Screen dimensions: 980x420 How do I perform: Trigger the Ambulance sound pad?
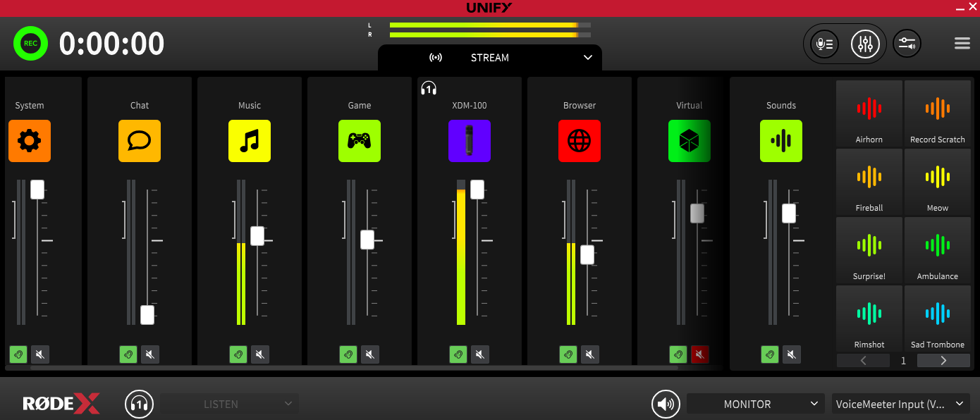[x=938, y=249]
